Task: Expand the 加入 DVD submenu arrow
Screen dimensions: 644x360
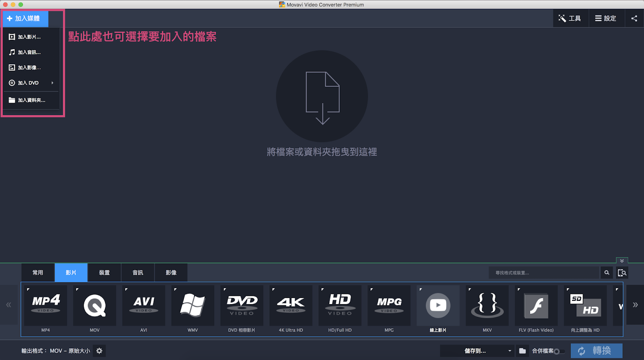Action: [x=52, y=83]
